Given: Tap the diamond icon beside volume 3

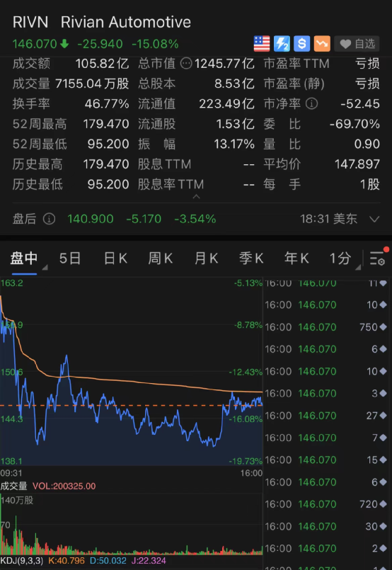Looking at the screenshot, I should [383, 393].
